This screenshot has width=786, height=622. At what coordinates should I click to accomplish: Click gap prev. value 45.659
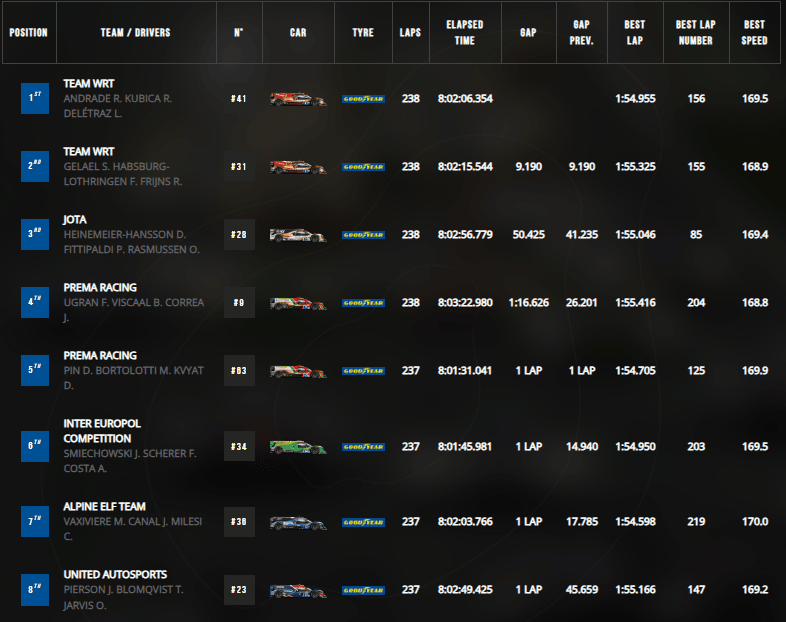[x=581, y=590]
